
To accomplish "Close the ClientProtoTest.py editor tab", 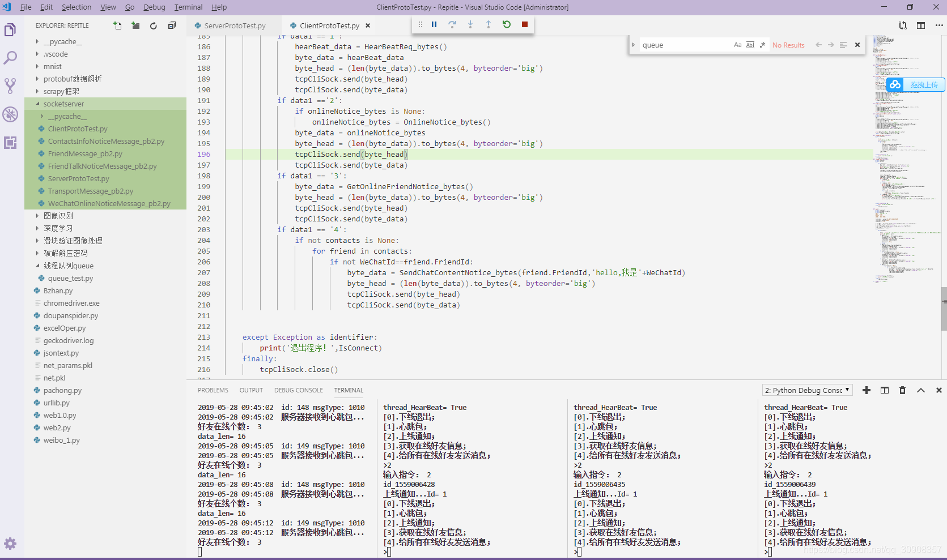I will coord(368,25).
